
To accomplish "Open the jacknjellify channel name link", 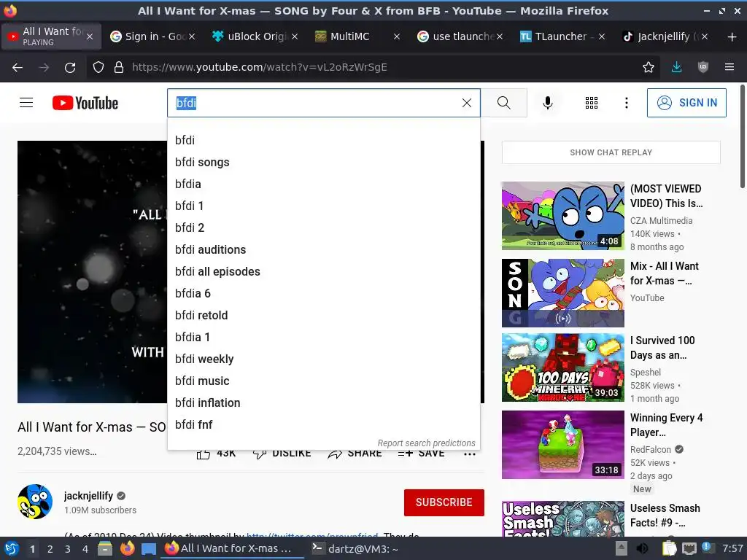I will (88, 496).
